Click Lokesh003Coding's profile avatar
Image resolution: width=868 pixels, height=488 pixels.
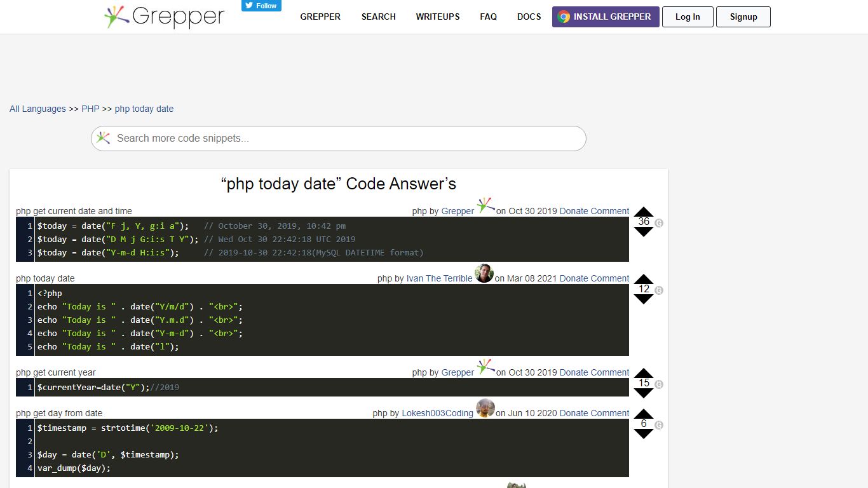(485, 408)
